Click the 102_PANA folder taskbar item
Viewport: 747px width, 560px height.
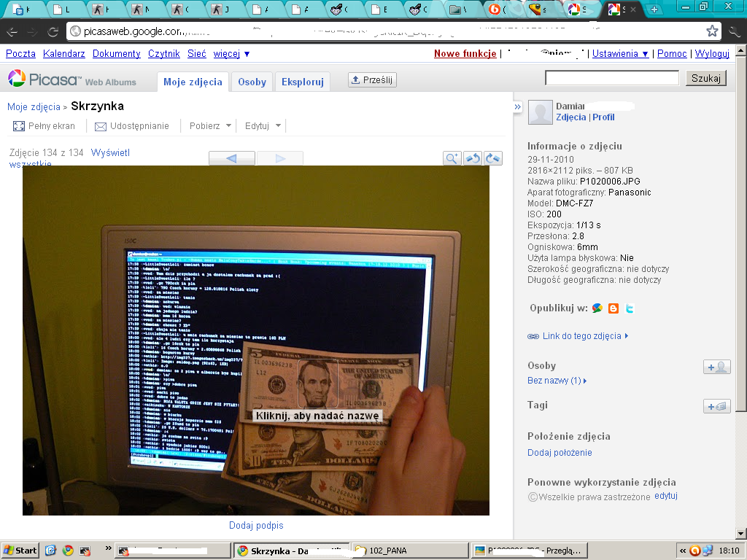pyautogui.click(x=411, y=551)
